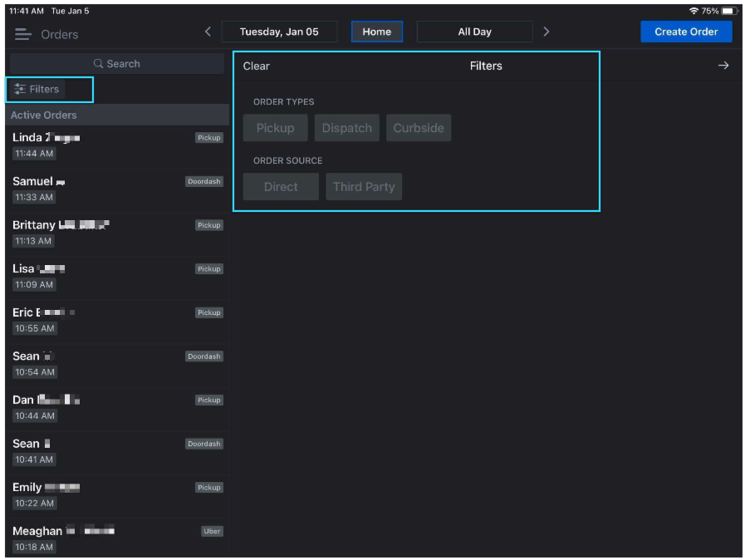Click the Create Order button

coord(686,32)
